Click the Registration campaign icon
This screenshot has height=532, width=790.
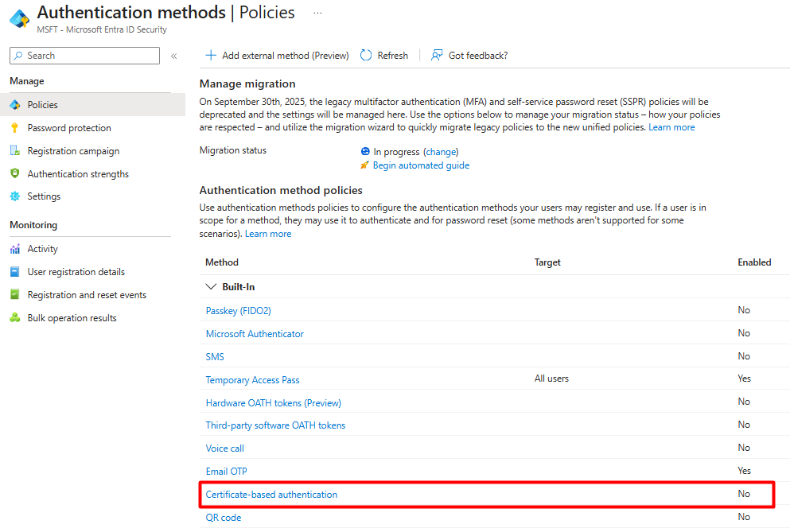pyautogui.click(x=14, y=151)
